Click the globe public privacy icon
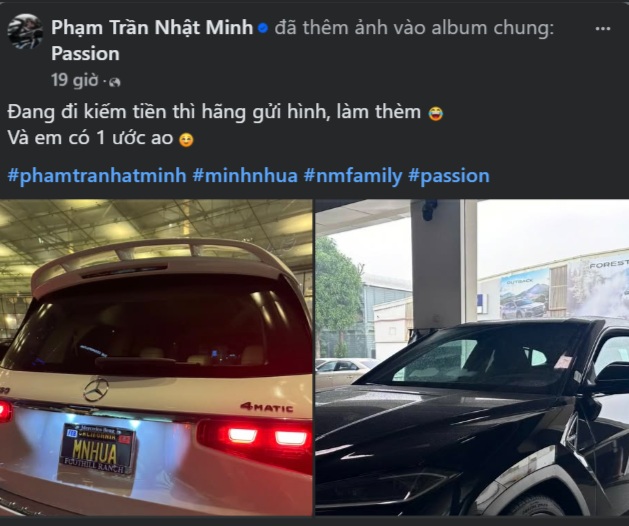 tap(115, 82)
